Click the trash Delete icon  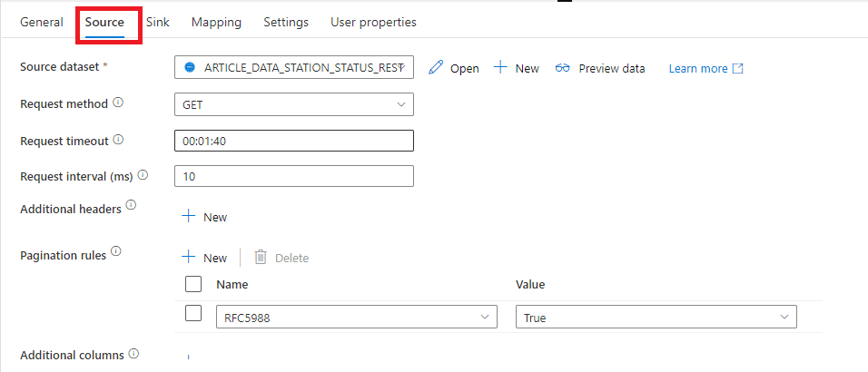(x=261, y=258)
